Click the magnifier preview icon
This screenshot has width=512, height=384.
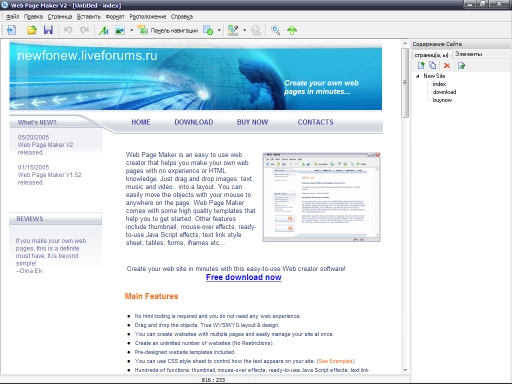275,30
